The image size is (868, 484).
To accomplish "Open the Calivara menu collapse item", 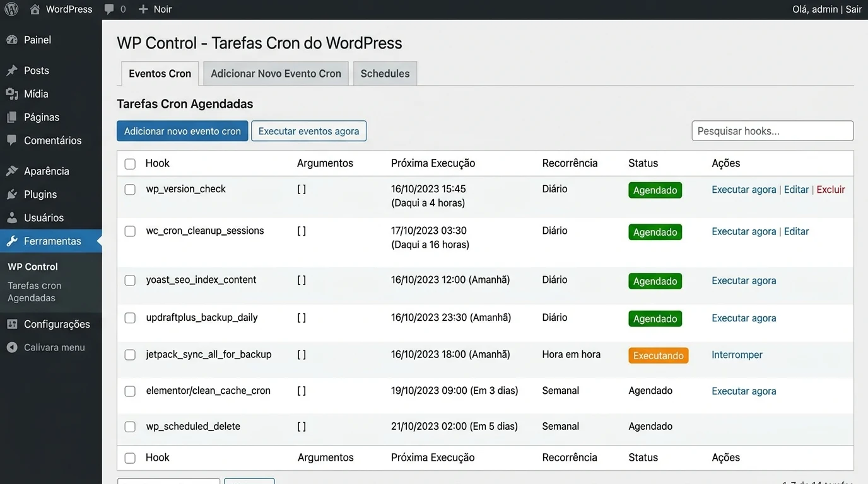I will pos(50,348).
